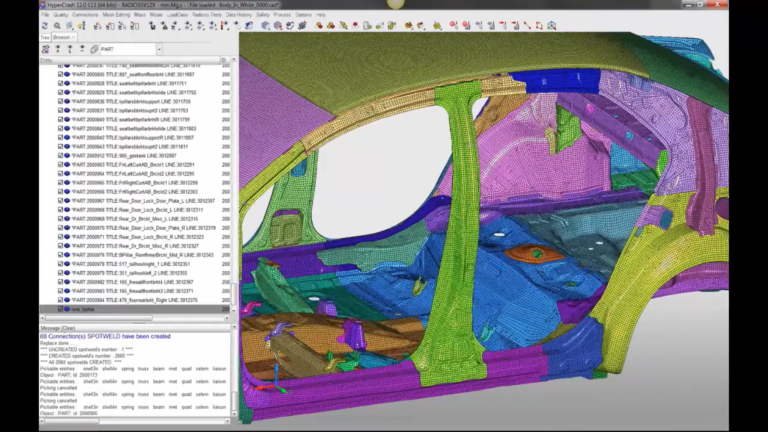Screen dimensions: 768x432
Task: Select row PART 2000979 351_tailhookleft_2
Action: [135, 273]
